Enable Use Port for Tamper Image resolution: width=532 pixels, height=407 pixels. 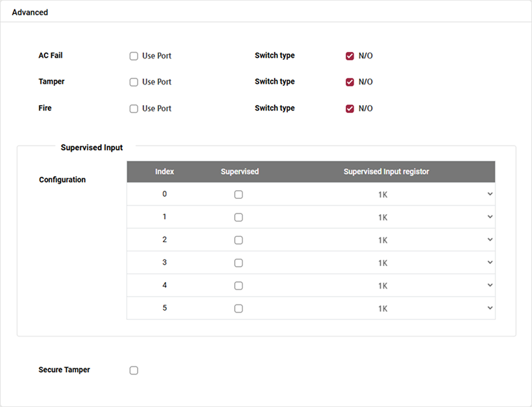[134, 82]
